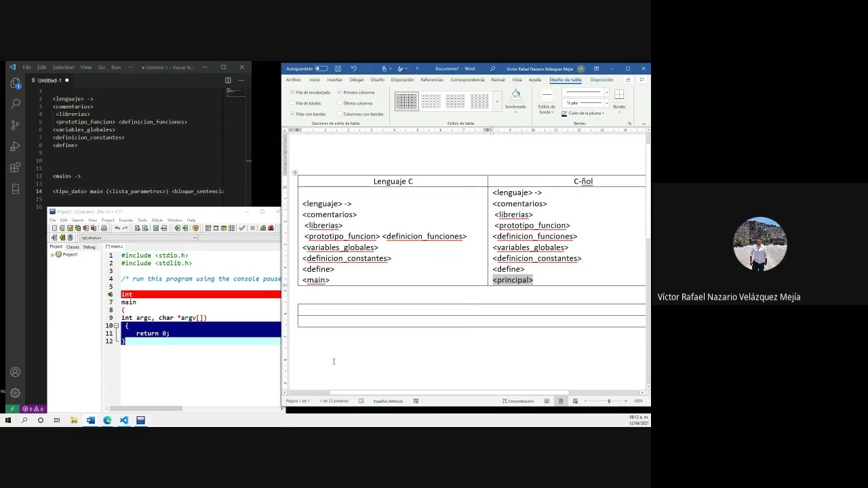Click the Save icon in Dev-C++ toolbar

[x=70, y=228]
